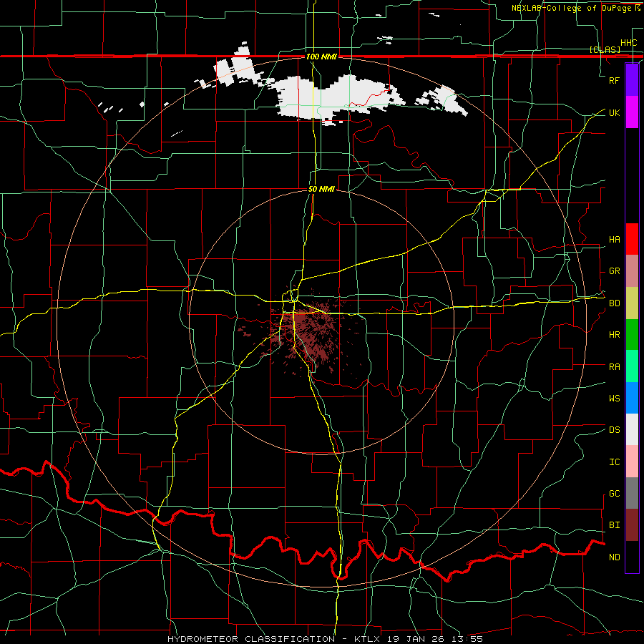Image resolution: width=644 pixels, height=644 pixels.
Task: Click the WS blue legend swatch
Action: tap(632, 398)
